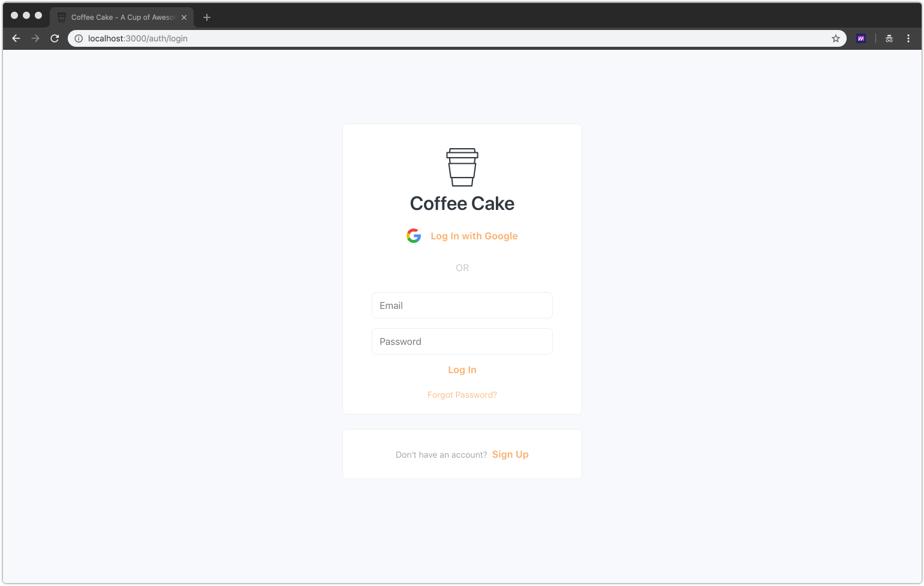View site information icon in address bar

[x=79, y=38]
